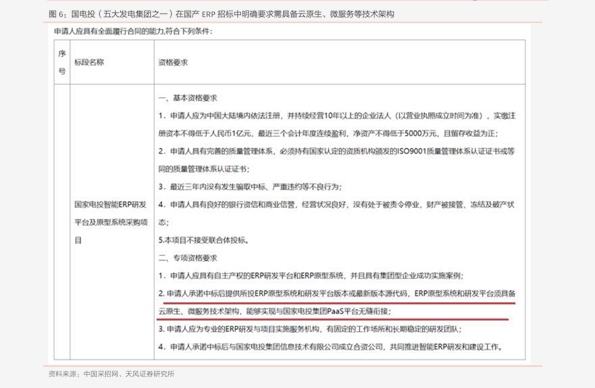Click the line 5.本项目不接受联合体投标
Image resolution: width=595 pixels, height=388 pixels.
point(203,240)
